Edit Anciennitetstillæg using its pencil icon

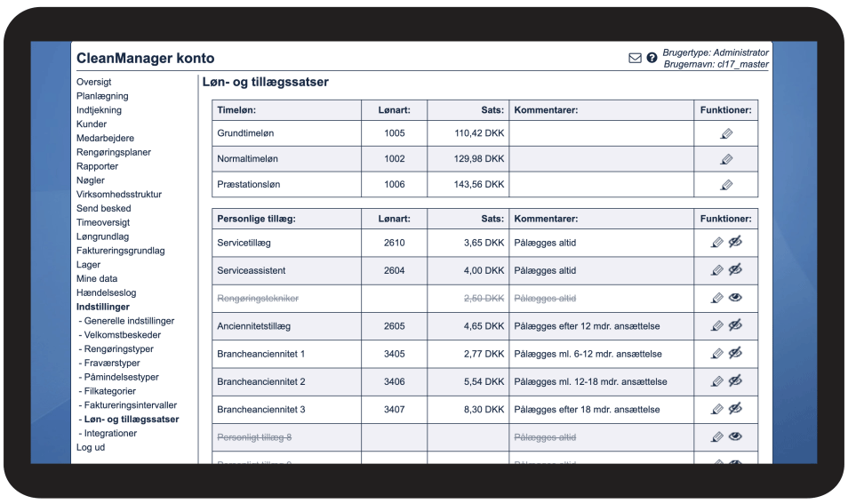click(717, 326)
